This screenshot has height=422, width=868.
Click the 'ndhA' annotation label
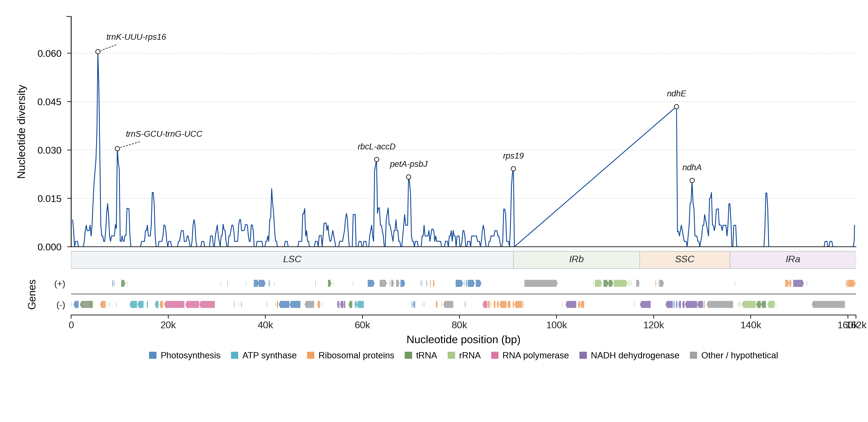692,168
